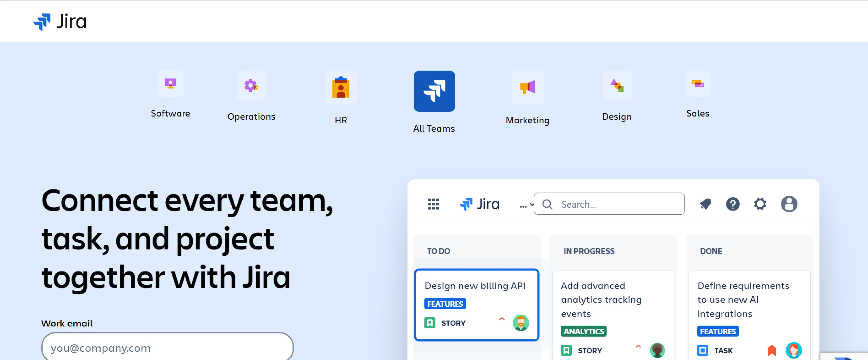Click the search magnifier icon

[547, 204]
